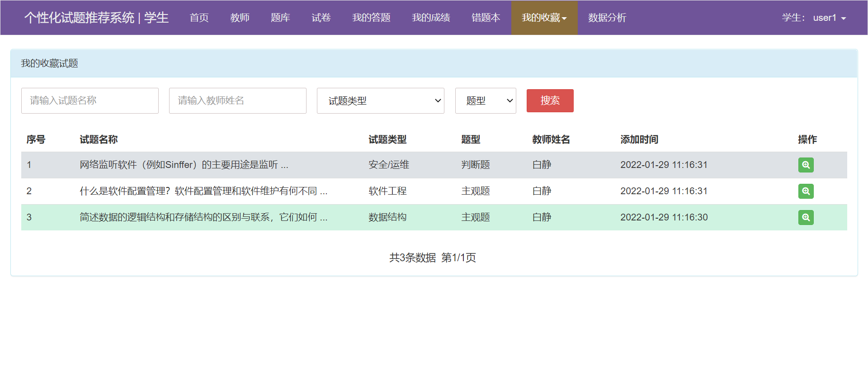Image resolution: width=868 pixels, height=373 pixels.
Task: Go to 首页 in the navbar
Action: pos(199,18)
